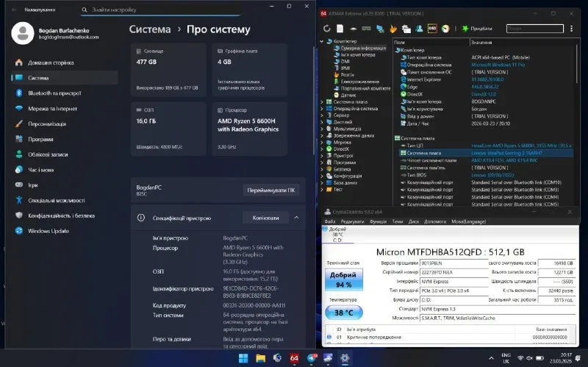This screenshot has width=588, height=367.
Task: Click the memory module icon in AIDA64 toolbar
Action: click(366, 29)
